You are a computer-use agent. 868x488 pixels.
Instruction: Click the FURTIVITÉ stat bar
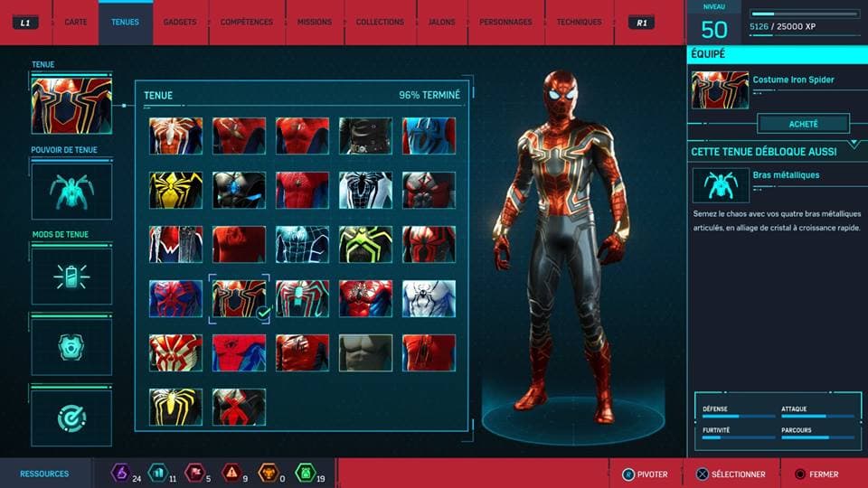pyautogui.click(x=739, y=437)
